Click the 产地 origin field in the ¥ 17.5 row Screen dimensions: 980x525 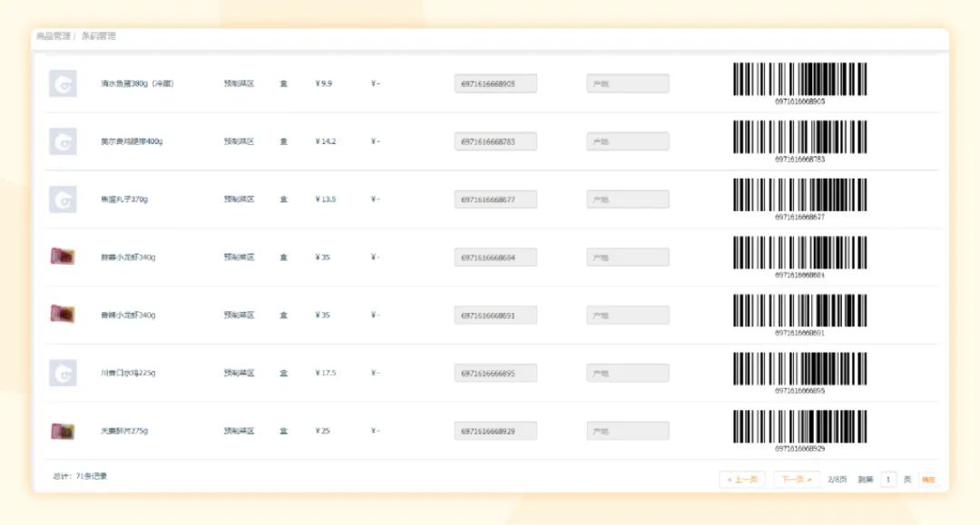628,374
